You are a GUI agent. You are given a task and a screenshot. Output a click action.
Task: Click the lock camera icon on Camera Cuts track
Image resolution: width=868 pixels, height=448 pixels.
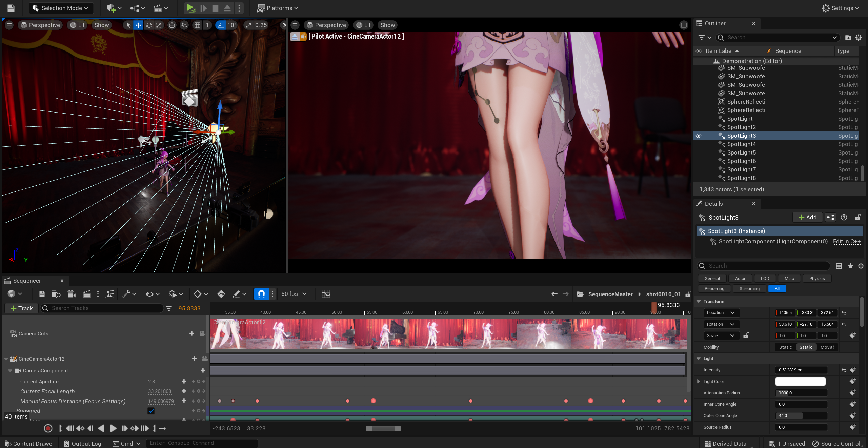pos(202,333)
